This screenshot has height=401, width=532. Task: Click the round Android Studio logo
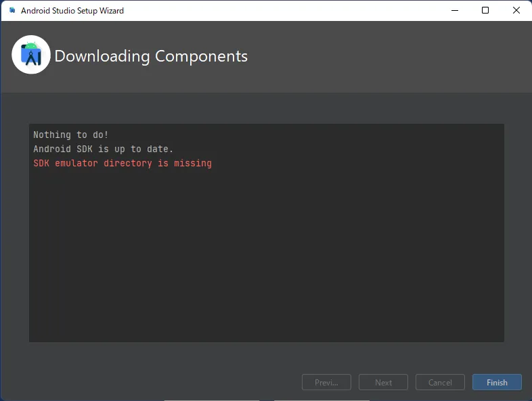(31, 55)
